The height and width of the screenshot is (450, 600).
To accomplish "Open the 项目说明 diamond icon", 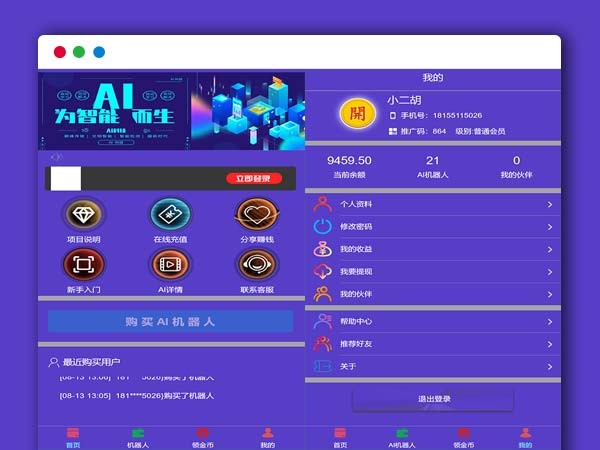I will coord(84,214).
